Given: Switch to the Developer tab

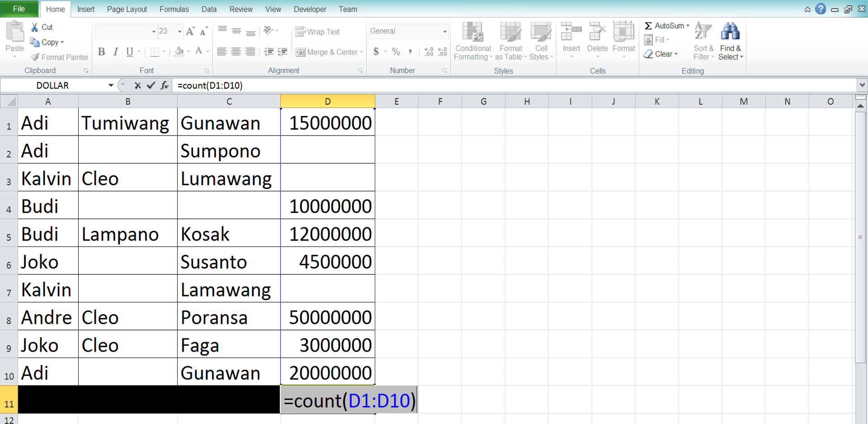Looking at the screenshot, I should coord(310,9).
